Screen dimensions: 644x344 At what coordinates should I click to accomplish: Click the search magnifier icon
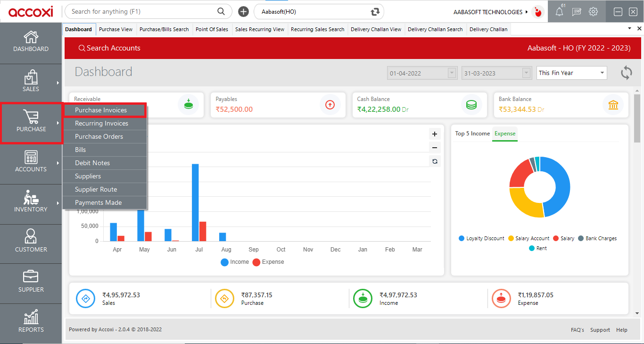pyautogui.click(x=221, y=11)
